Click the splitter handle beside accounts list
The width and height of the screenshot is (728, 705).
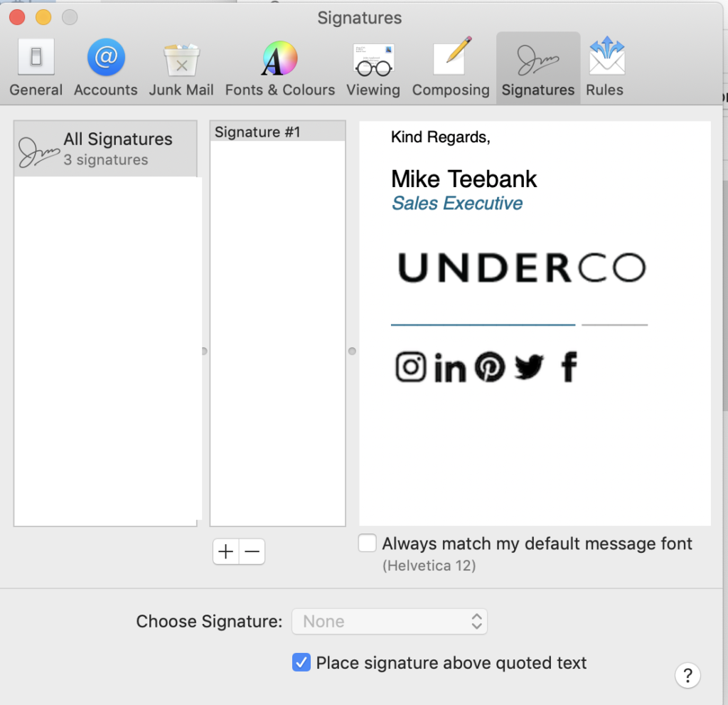click(204, 351)
